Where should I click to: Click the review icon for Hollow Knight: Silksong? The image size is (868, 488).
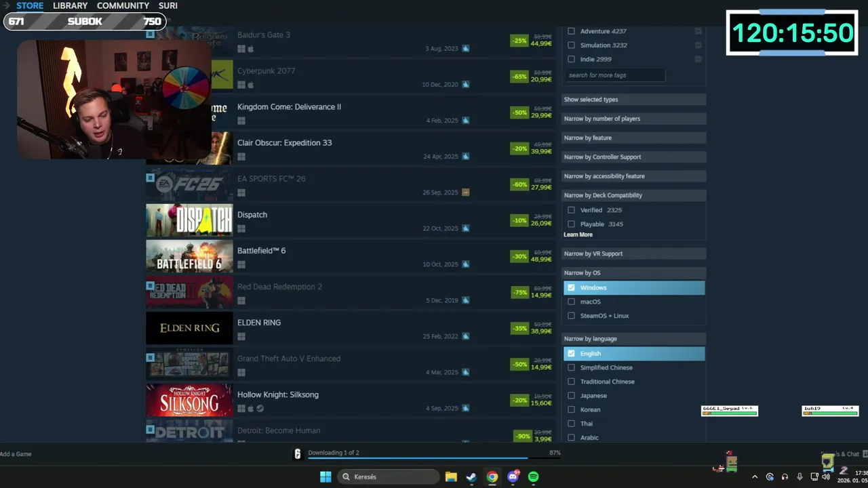(x=465, y=409)
